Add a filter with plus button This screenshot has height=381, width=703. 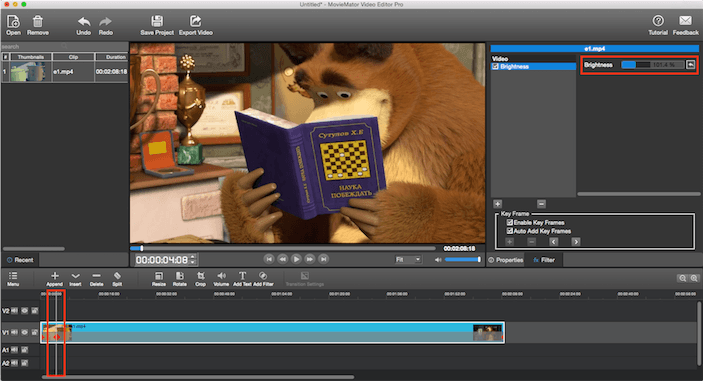498,204
